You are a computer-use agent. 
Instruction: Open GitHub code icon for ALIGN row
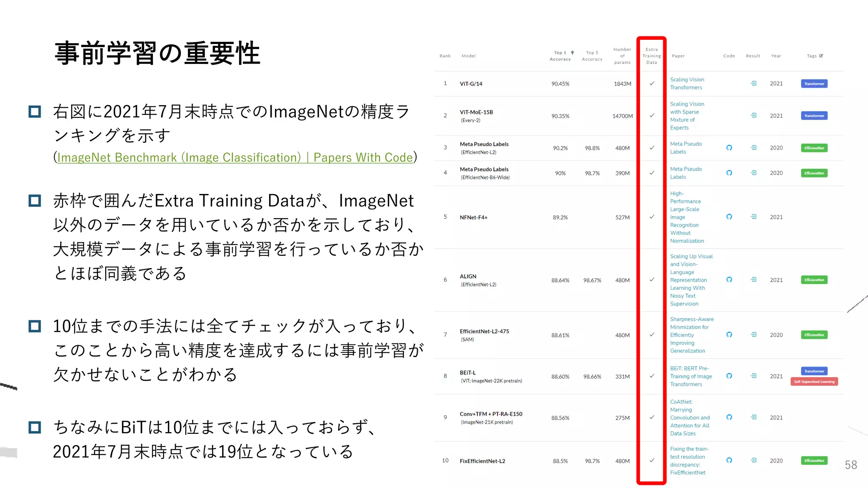[729, 280]
